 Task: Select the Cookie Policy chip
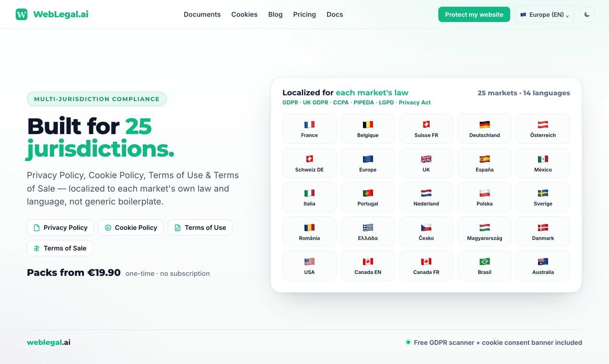tap(131, 227)
